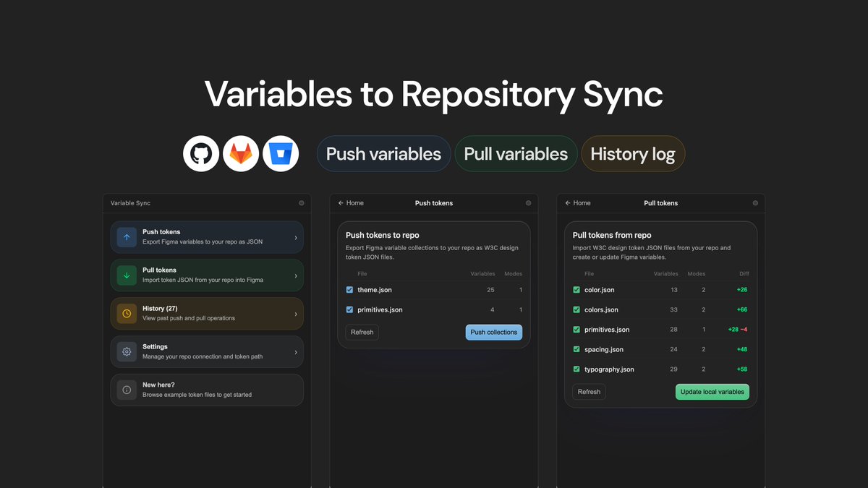Click the Variables to Repository Sync heading

[433, 95]
